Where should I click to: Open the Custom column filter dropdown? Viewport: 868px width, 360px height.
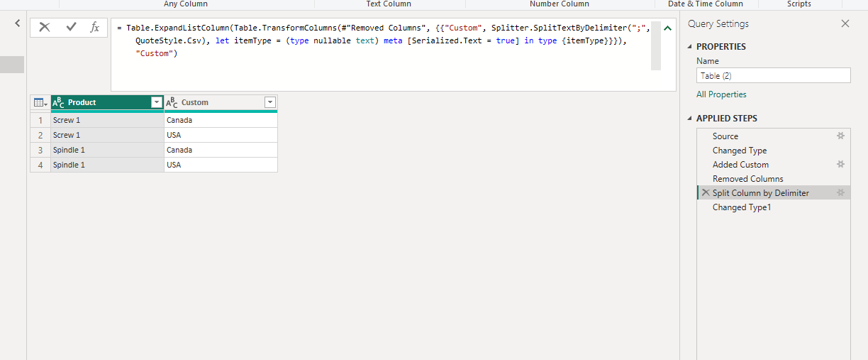pyautogui.click(x=270, y=103)
